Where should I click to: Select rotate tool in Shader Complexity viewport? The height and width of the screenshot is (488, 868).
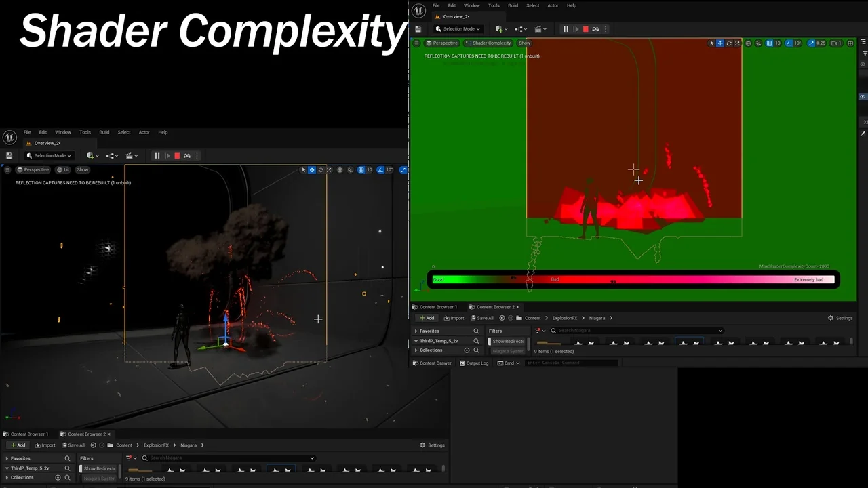(729, 43)
